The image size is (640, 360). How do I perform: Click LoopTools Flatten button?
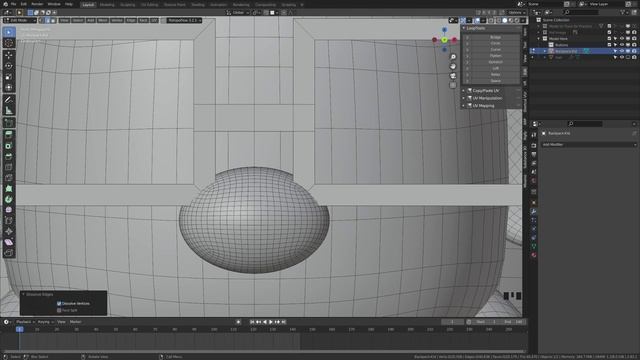[x=496, y=56]
